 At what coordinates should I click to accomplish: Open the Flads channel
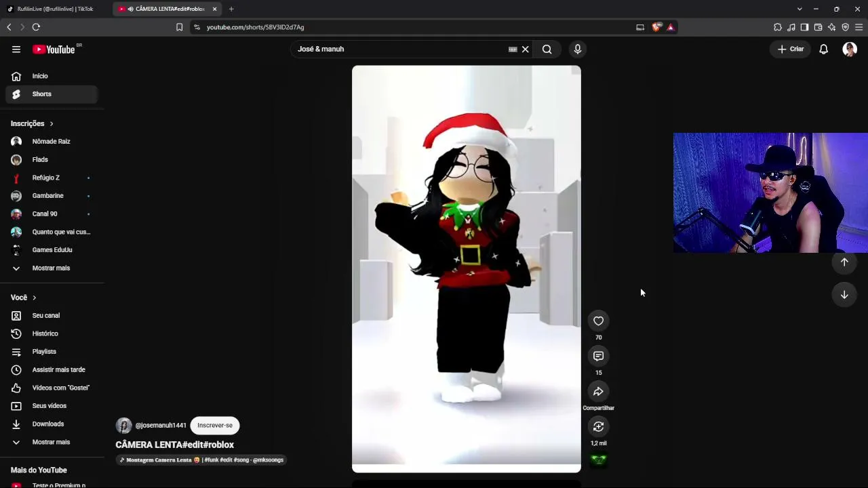52,159
